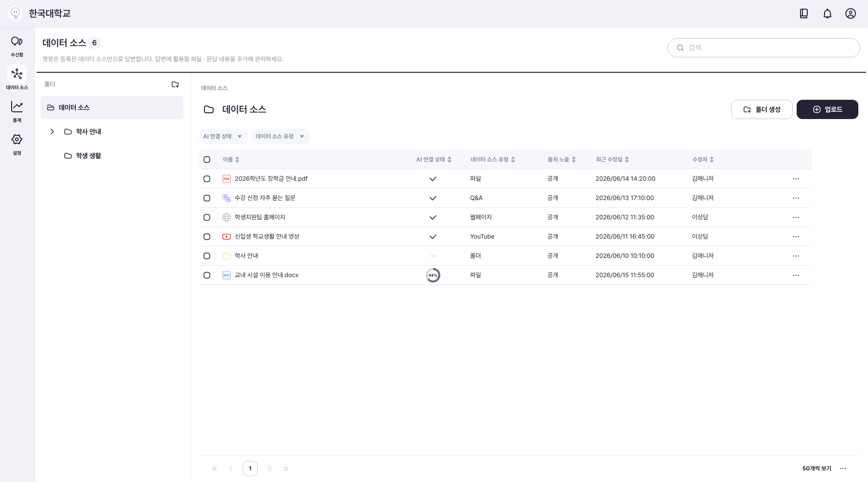Image resolution: width=868 pixels, height=482 pixels.
Task: Click the Q&A icon for 수강 신청 row
Action: coord(227,198)
